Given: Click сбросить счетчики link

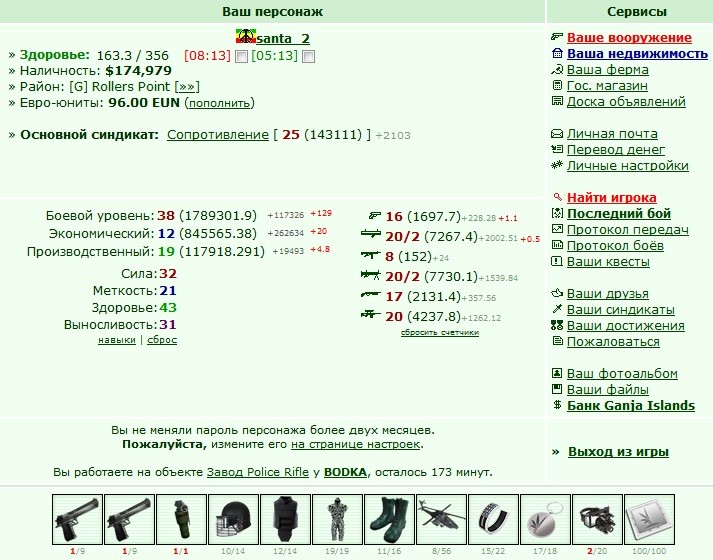Looking at the screenshot, I should pos(440,332).
